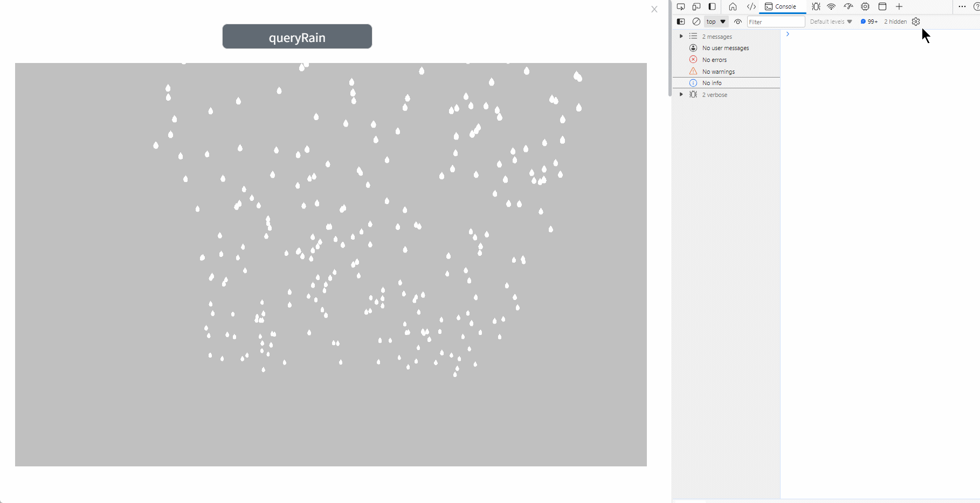Open console settings gear
Viewport: 980px width, 503px height.
916,22
